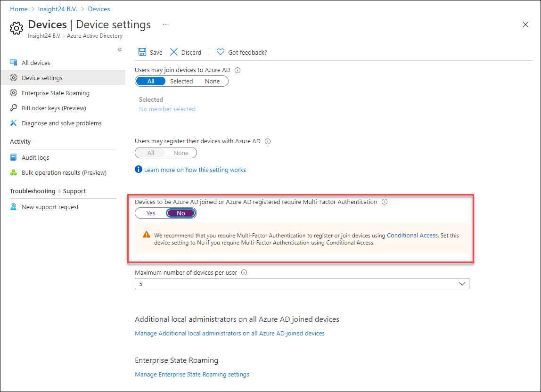Click the Devices gear icon in header
Image resolution: width=541 pixels, height=392 pixels.
tap(16, 28)
